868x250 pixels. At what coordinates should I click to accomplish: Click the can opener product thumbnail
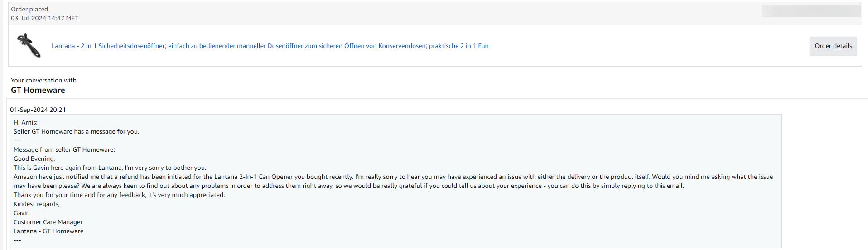point(29,45)
